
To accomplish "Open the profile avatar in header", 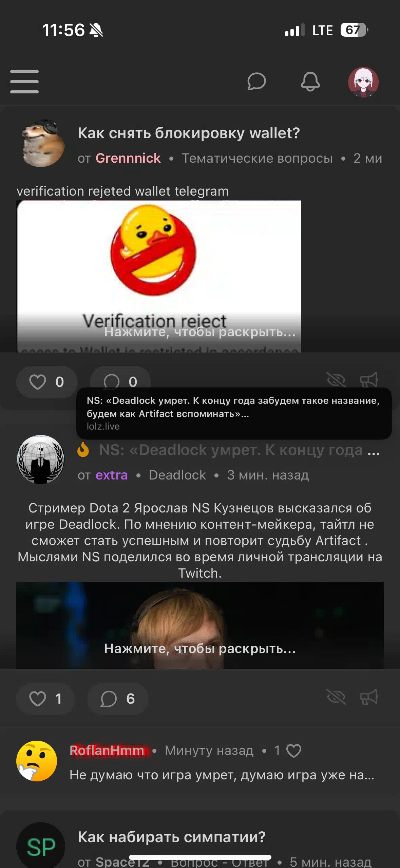I will click(363, 82).
